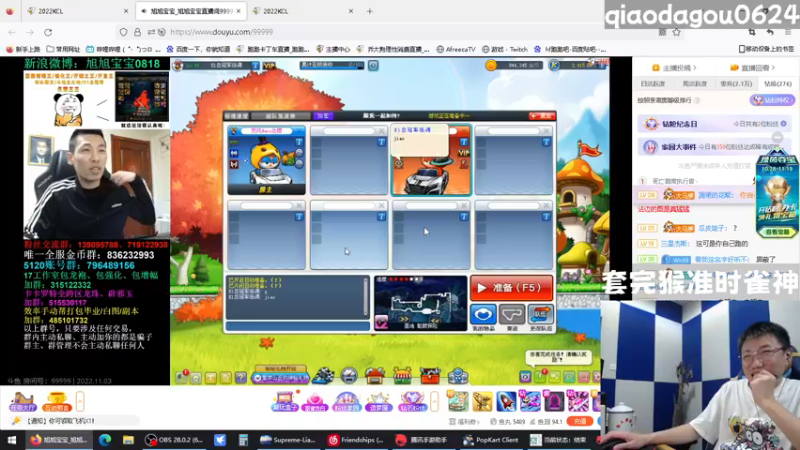
Task: Open the task hall icon bottom-left
Action: pyautogui.click(x=22, y=402)
